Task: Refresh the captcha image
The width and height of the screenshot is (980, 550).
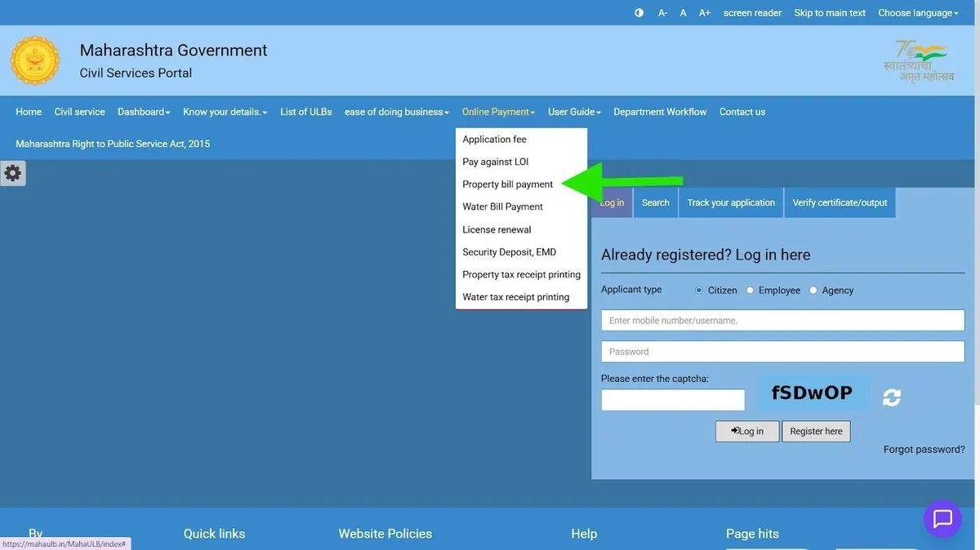Action: pyautogui.click(x=891, y=397)
